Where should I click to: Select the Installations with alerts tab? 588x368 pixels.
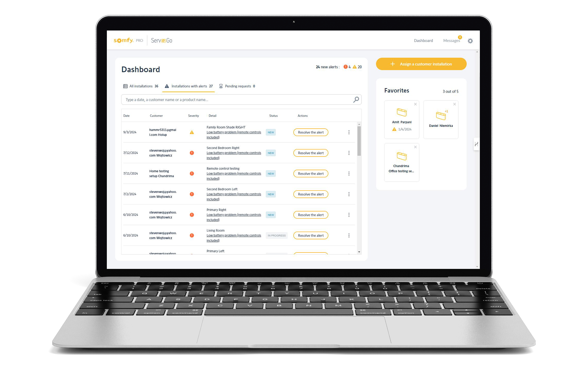tap(190, 86)
